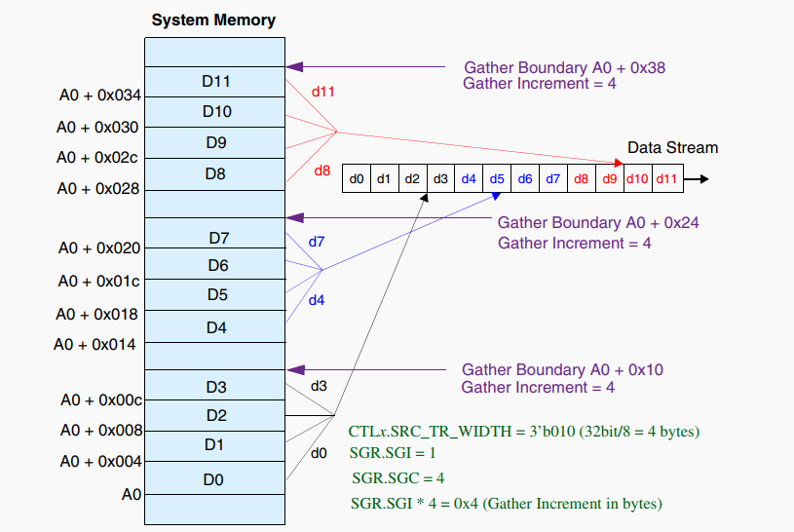Screen dimensions: 794x532
Task: Click address label A0 + 0x008
Action: click(101, 431)
